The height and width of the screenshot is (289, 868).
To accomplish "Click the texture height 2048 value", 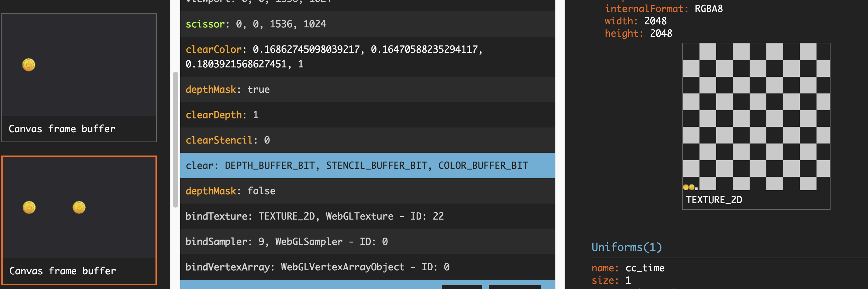I will tap(660, 33).
